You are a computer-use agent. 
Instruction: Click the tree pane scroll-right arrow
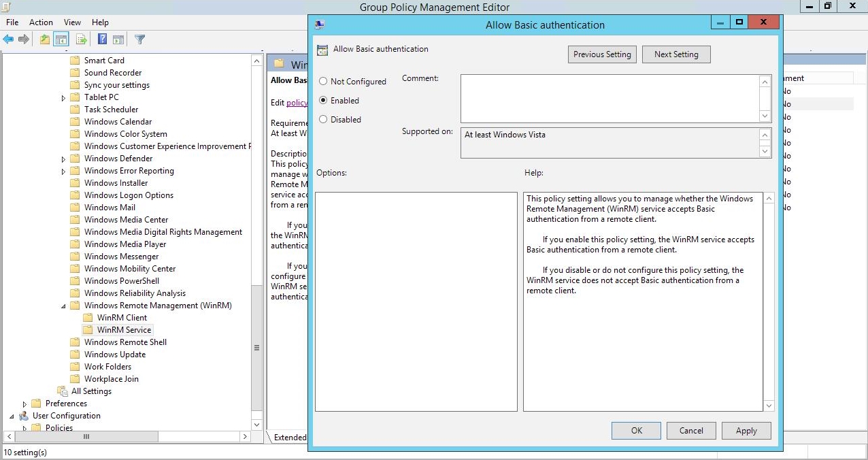[246, 436]
